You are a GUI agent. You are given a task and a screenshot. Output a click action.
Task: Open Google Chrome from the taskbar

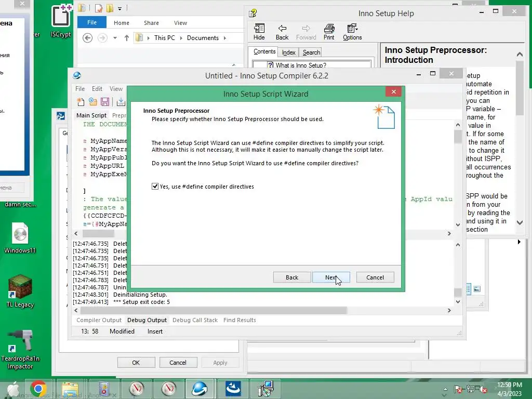(x=38, y=389)
